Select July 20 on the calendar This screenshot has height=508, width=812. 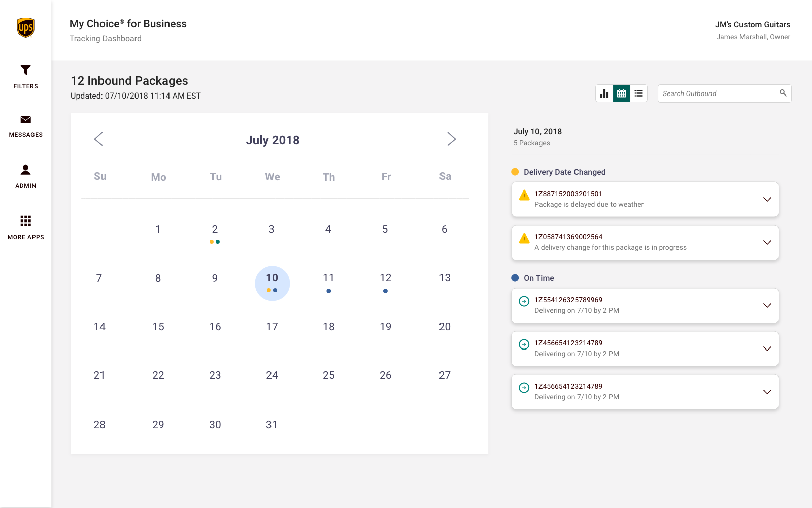445,327
